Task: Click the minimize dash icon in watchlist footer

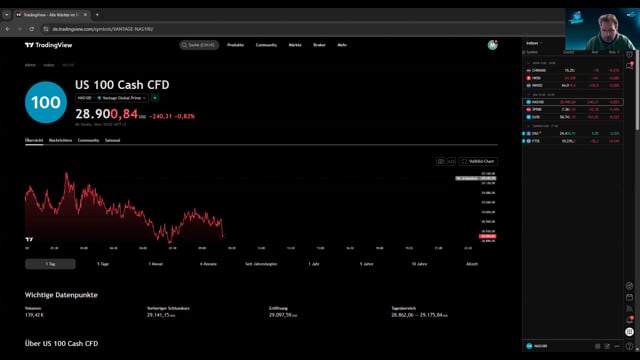Action: click(617, 346)
